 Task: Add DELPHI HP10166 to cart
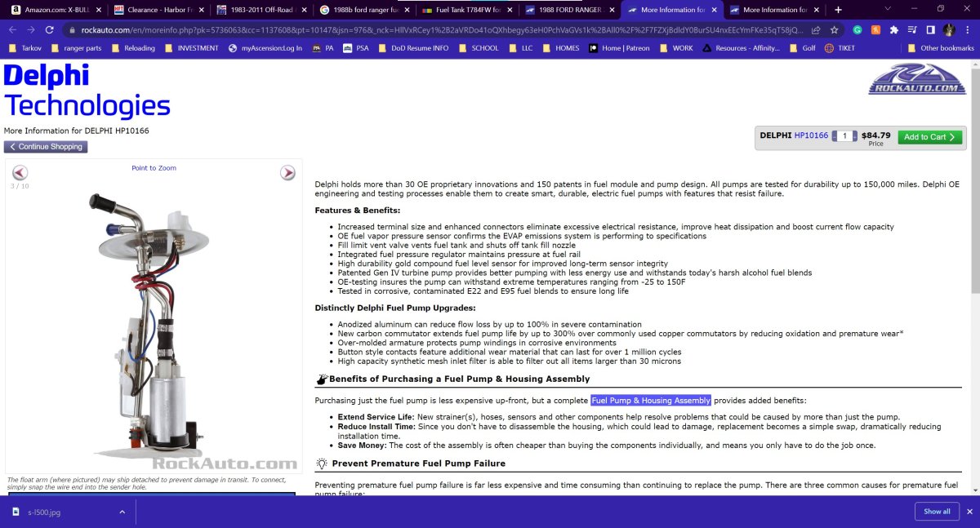point(929,137)
